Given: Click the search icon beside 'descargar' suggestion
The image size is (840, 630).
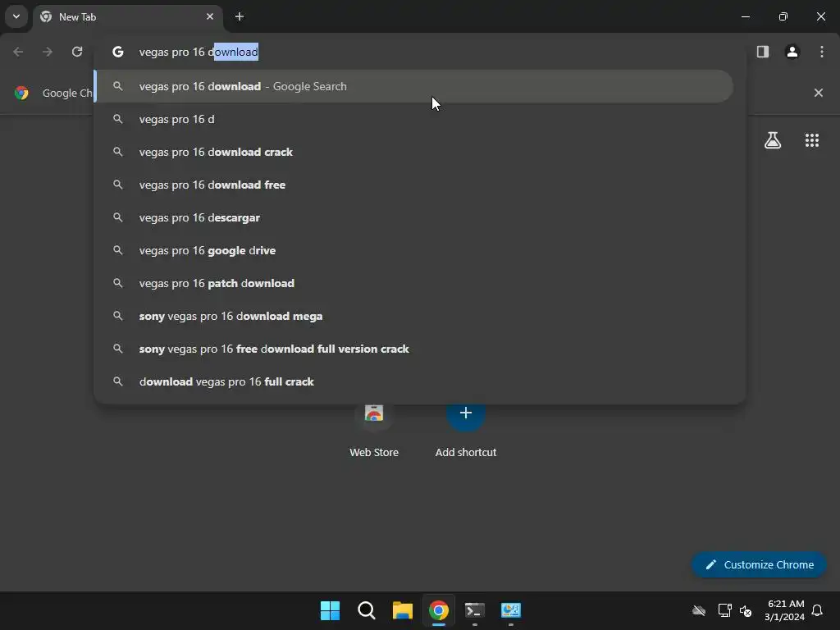Looking at the screenshot, I should pos(118,217).
